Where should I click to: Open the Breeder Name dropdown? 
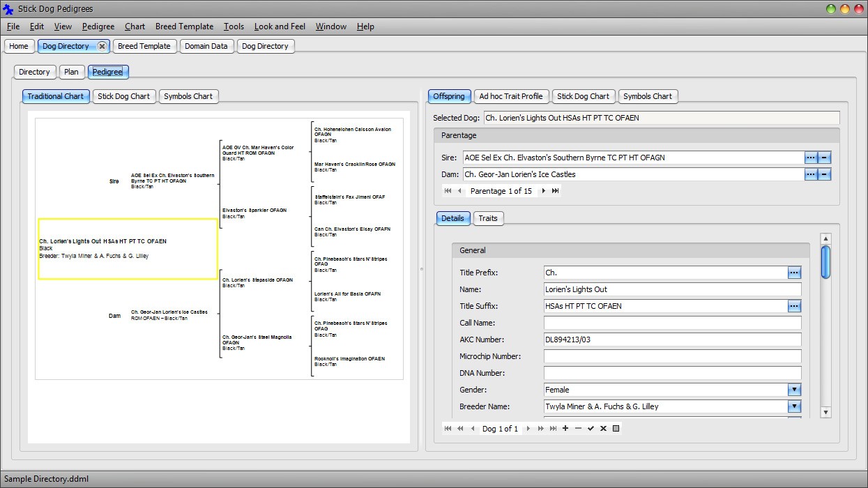(794, 406)
